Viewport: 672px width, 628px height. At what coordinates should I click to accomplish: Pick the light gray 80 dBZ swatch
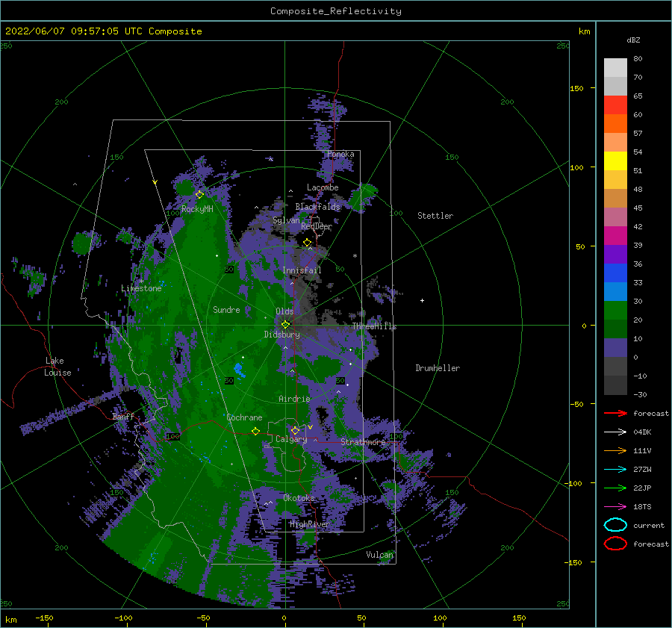(615, 67)
